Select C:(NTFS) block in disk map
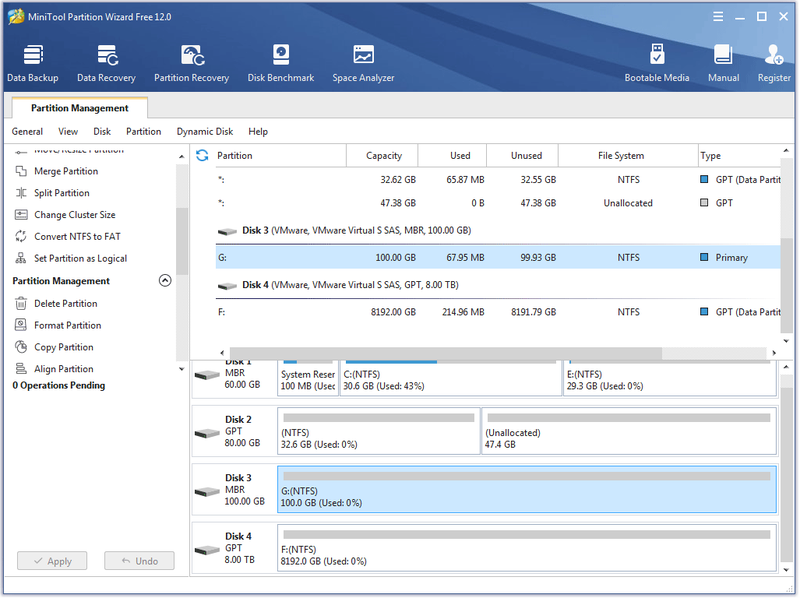800x598 pixels. [x=451, y=378]
